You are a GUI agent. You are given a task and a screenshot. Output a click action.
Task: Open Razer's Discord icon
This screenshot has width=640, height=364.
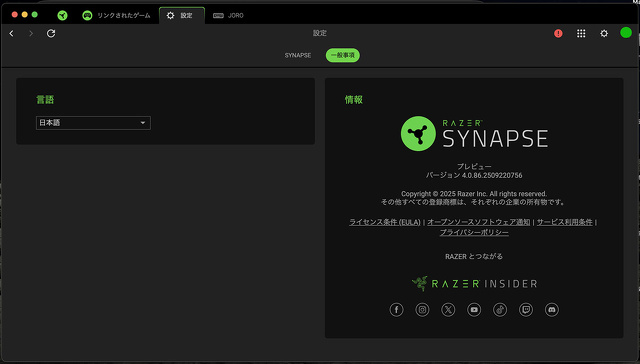[552, 310]
